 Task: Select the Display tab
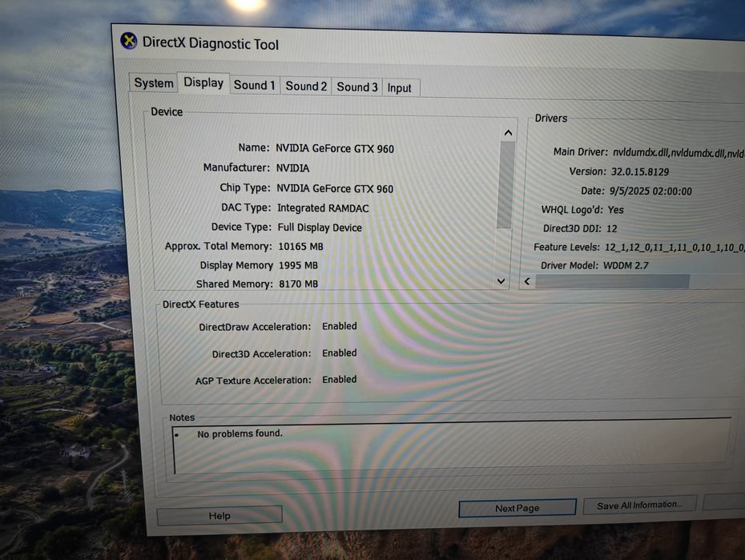(203, 83)
